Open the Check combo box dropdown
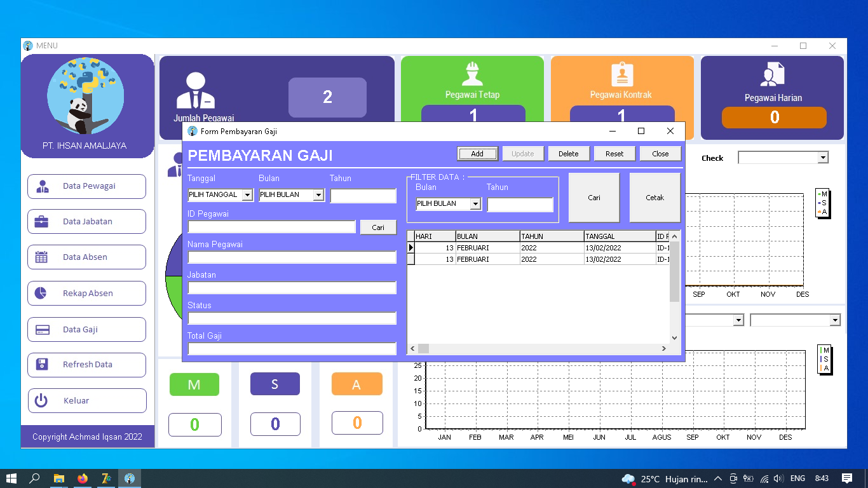The width and height of the screenshot is (868, 488). [824, 157]
